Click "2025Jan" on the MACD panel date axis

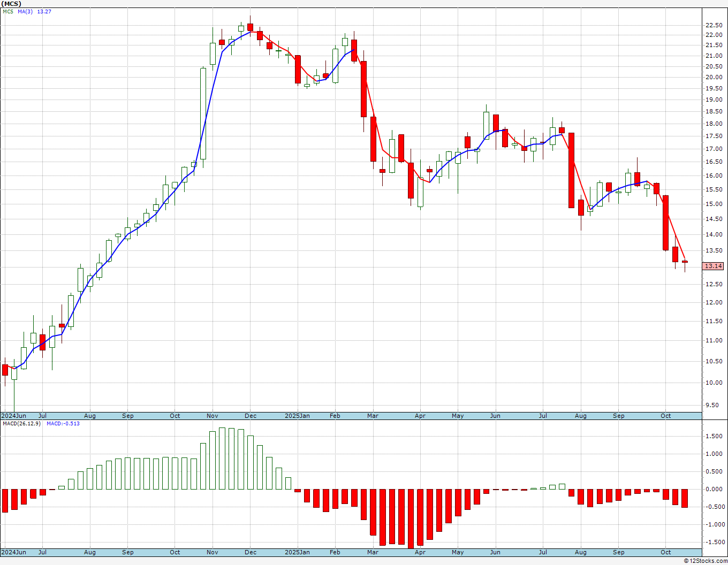click(297, 552)
